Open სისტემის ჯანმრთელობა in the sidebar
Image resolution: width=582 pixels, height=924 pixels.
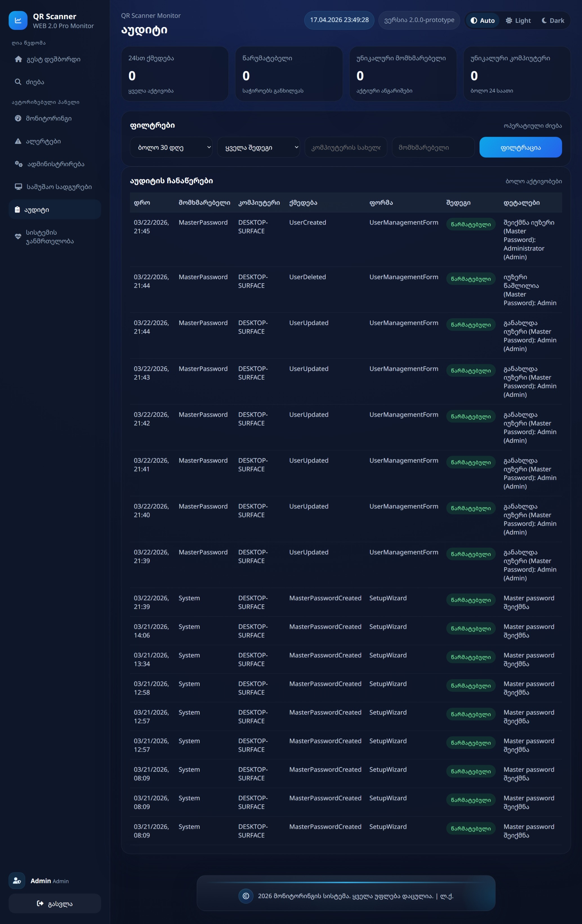click(55, 237)
